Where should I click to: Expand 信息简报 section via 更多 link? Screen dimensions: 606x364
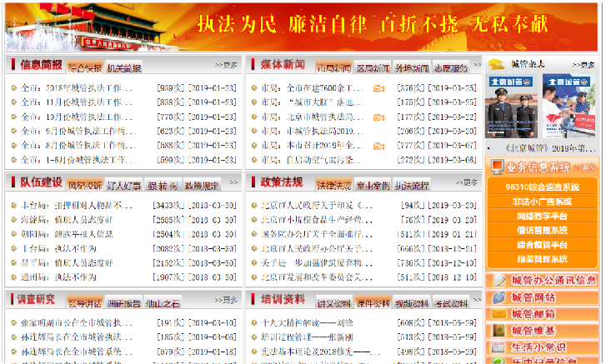(x=226, y=64)
